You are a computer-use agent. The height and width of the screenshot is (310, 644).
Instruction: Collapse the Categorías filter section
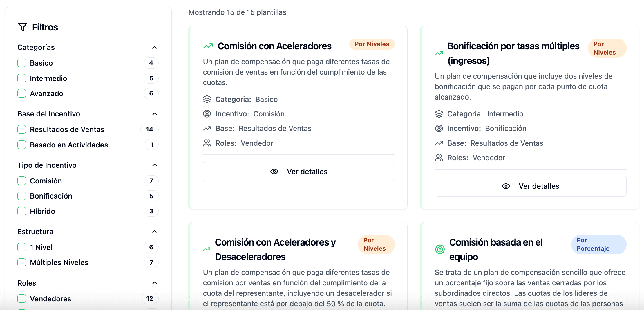[155, 47]
